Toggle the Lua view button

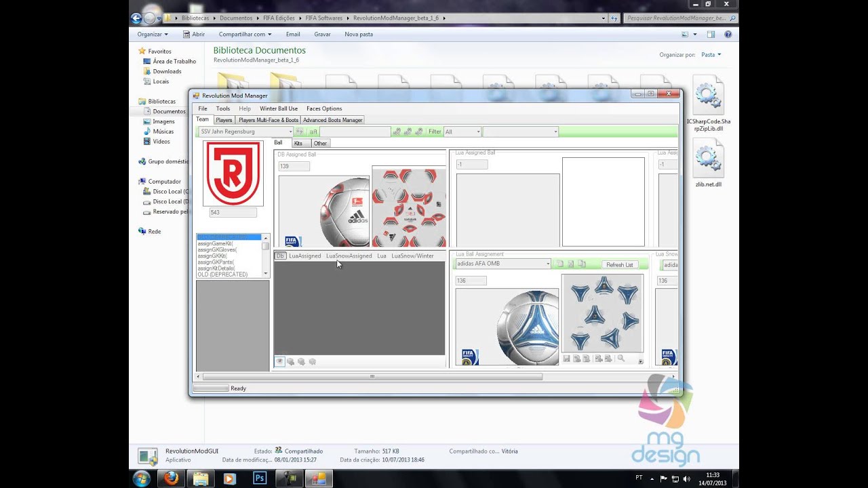pyautogui.click(x=382, y=256)
